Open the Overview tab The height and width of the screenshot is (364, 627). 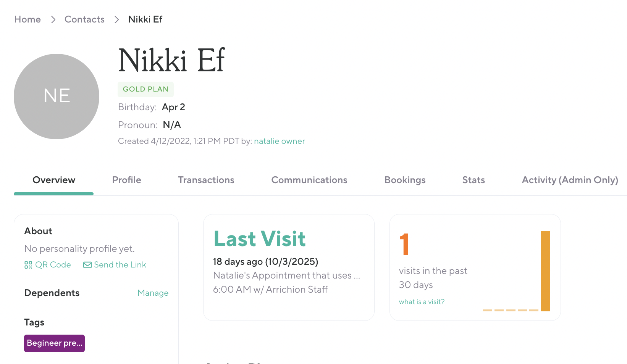(54, 180)
